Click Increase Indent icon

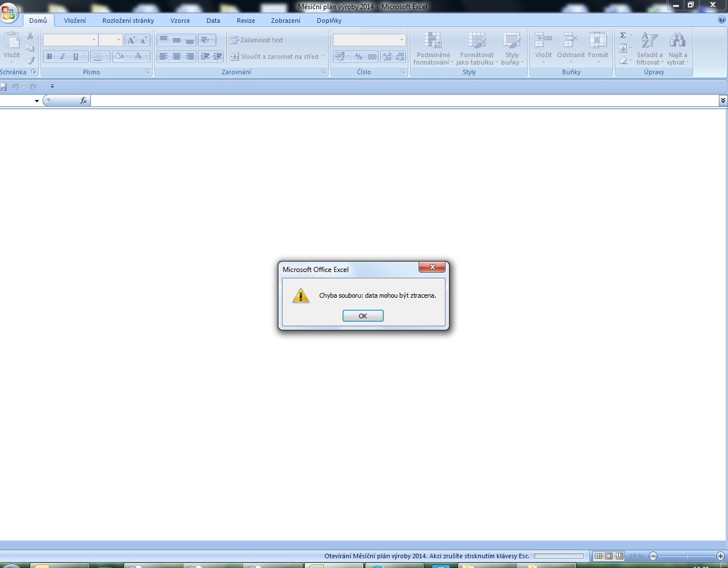217,57
